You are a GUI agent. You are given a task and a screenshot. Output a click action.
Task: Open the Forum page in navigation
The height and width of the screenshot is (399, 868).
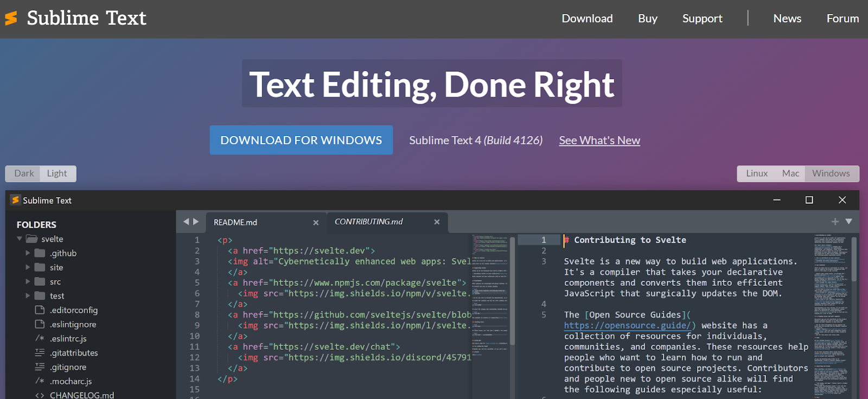[843, 18]
